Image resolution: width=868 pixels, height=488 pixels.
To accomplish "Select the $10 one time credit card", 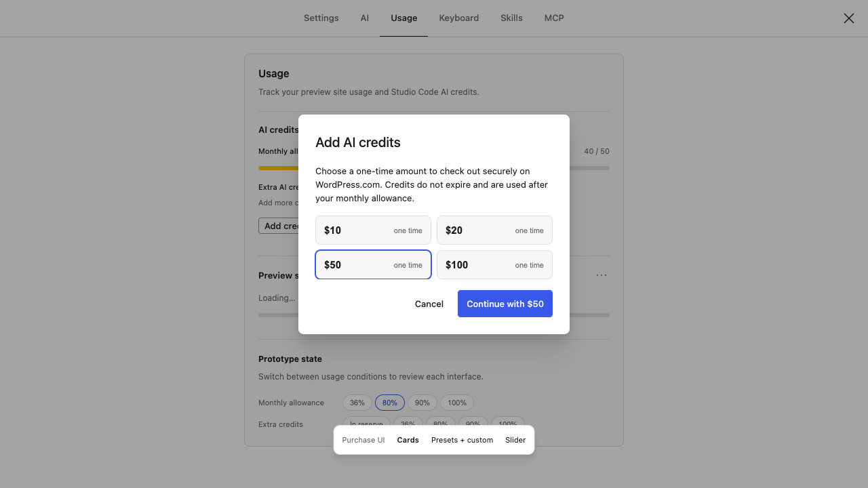I will [x=373, y=230].
